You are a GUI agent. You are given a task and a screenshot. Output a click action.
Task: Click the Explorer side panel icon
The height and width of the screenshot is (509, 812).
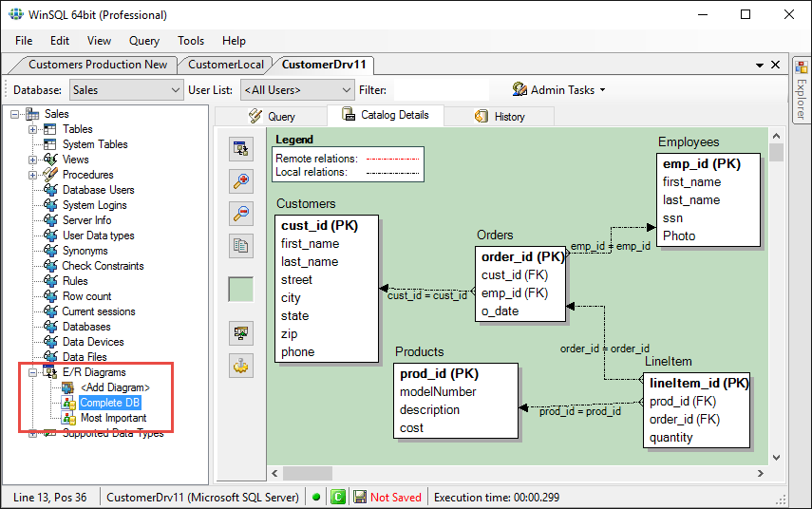pyautogui.click(x=802, y=67)
